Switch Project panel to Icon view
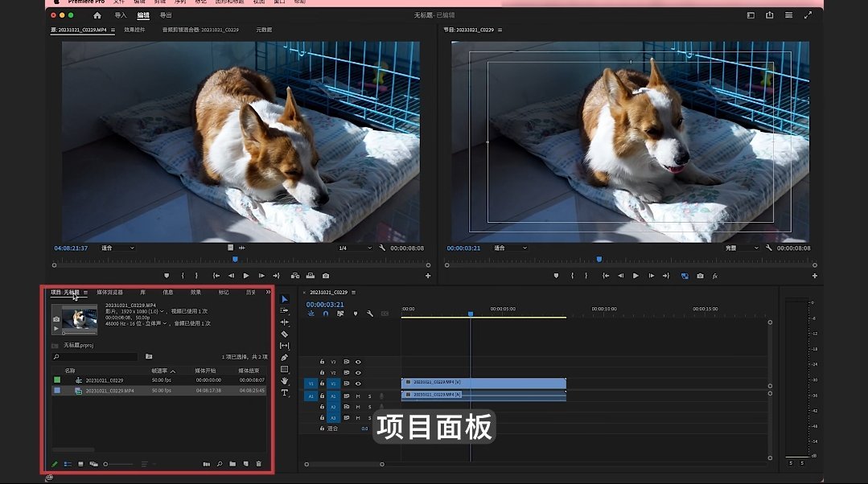This screenshot has height=484, width=868. [x=80, y=464]
